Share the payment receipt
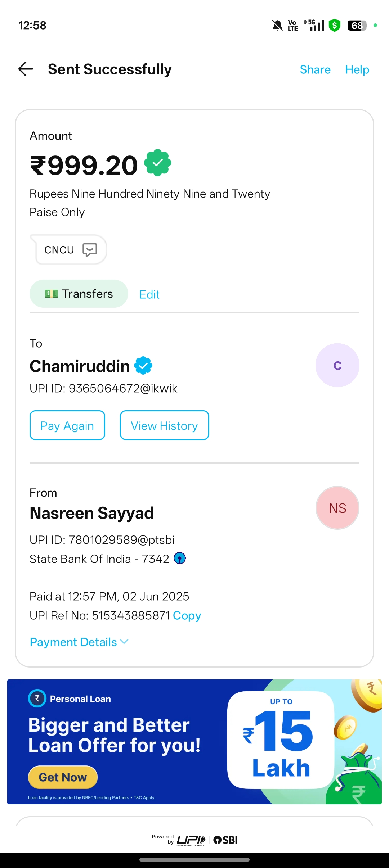Viewport: 389px width, 868px height. point(315,69)
